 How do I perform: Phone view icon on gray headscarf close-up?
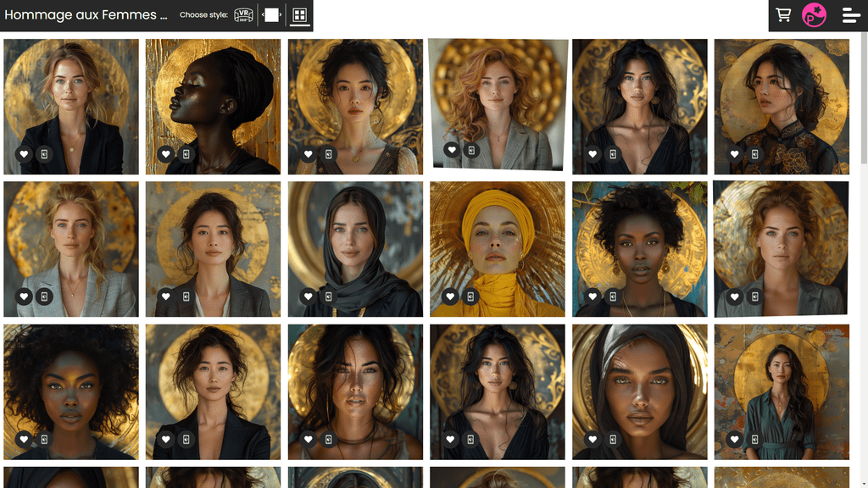pyautogui.click(x=613, y=440)
